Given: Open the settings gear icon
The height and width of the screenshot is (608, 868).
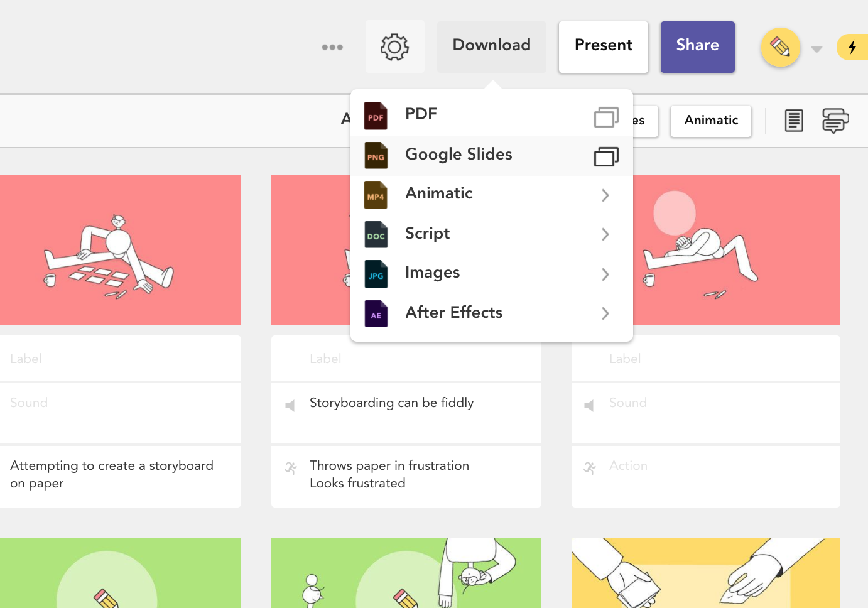Looking at the screenshot, I should pos(394,47).
